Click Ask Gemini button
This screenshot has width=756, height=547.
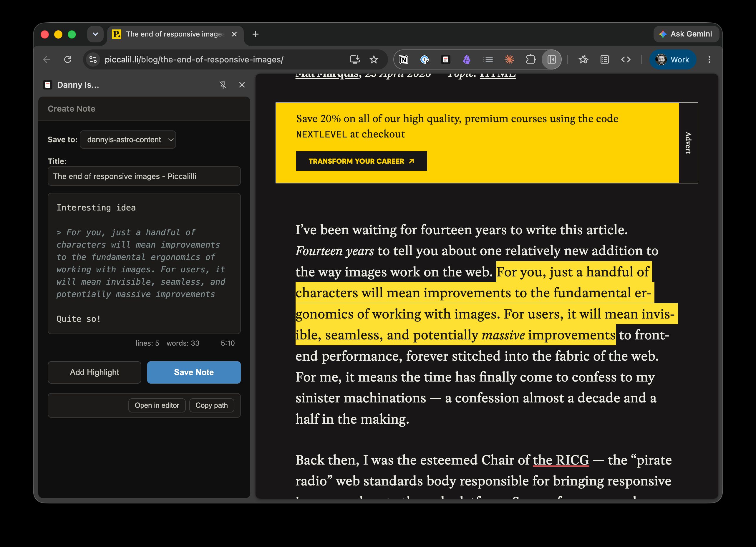point(687,34)
